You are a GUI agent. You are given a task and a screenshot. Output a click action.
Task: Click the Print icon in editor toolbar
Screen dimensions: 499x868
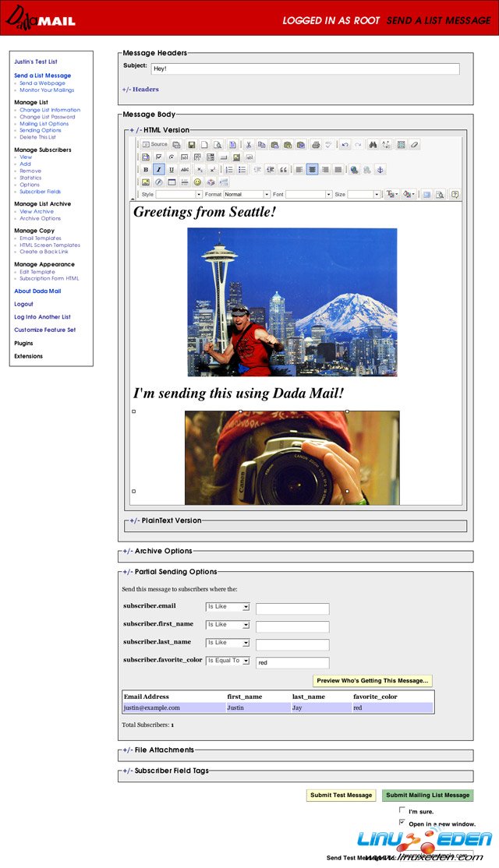pos(315,144)
